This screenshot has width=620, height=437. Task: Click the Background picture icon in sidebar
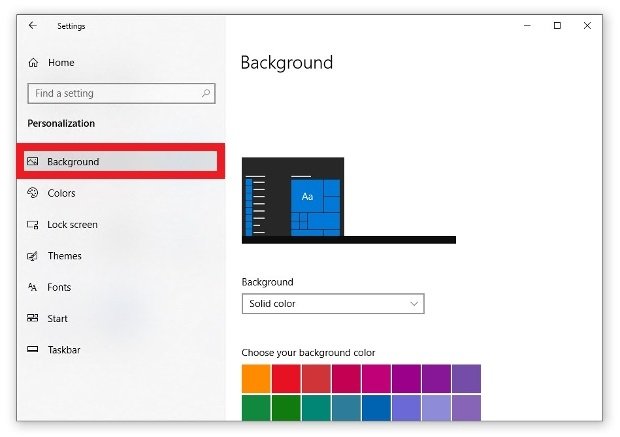point(32,161)
